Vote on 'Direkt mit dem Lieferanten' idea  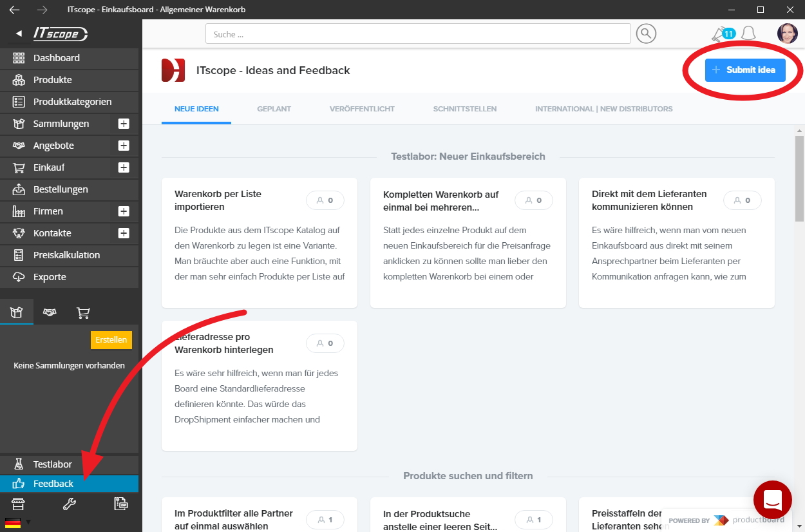pyautogui.click(x=743, y=200)
